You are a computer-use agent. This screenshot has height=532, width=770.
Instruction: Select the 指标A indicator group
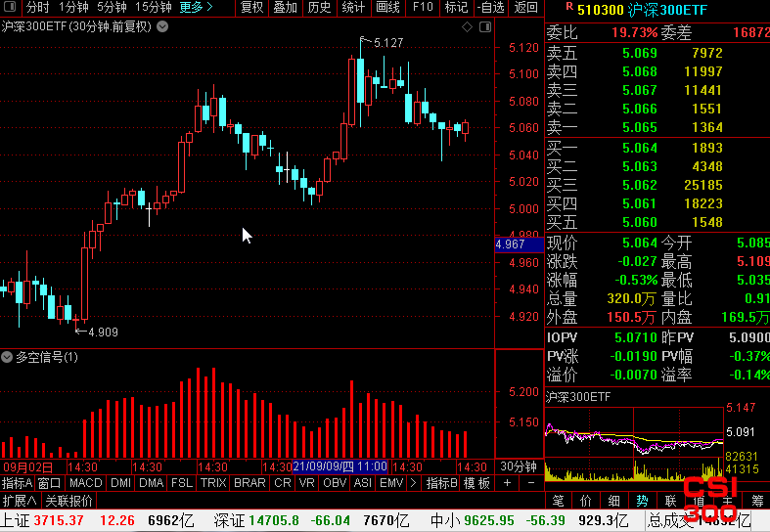[18, 483]
